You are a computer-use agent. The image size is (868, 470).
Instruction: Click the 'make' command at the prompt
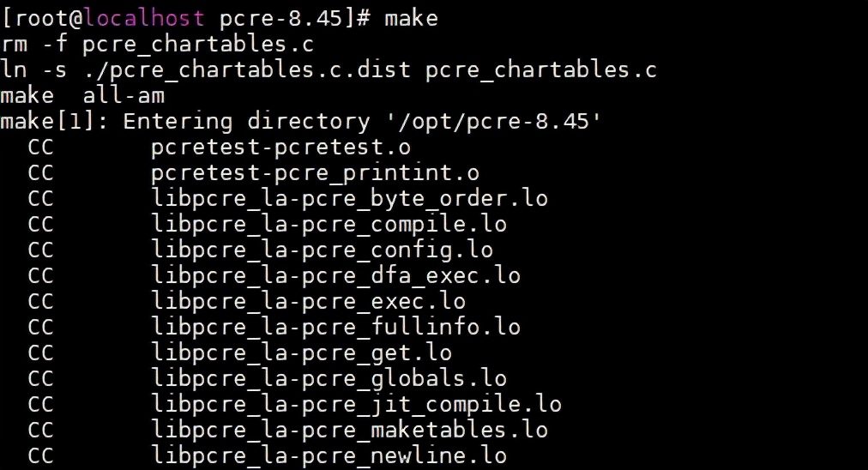tap(412, 18)
